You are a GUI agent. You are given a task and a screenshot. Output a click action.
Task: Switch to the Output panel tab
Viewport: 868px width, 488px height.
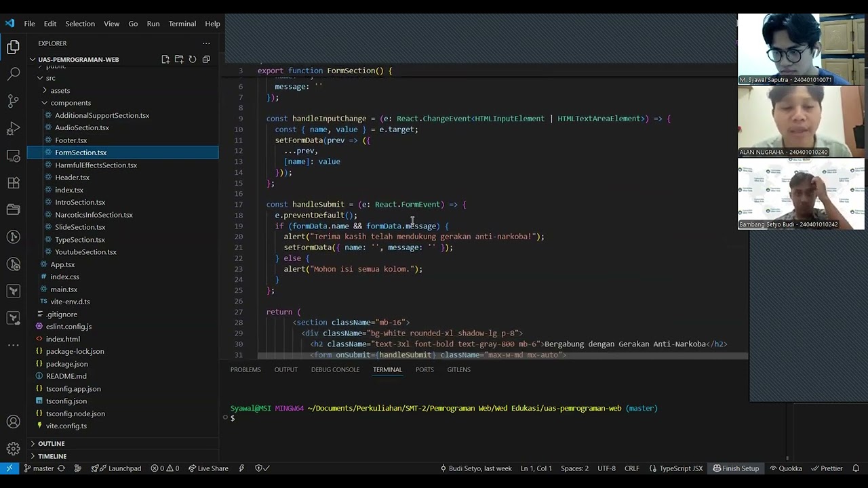tap(285, 369)
